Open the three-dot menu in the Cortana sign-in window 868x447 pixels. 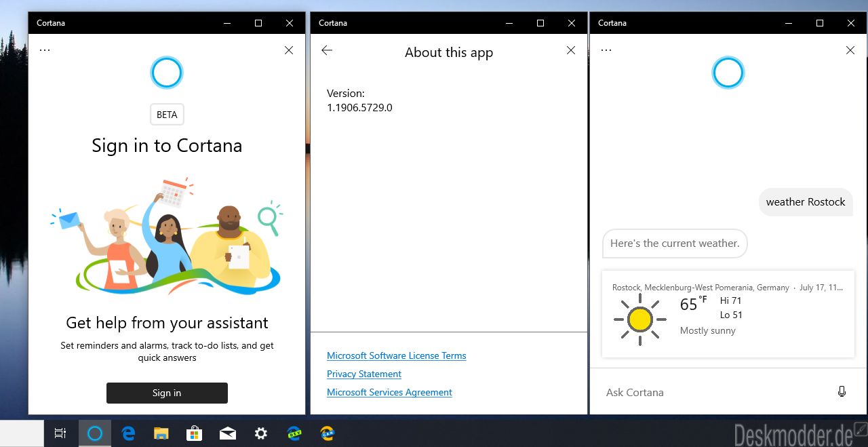click(45, 50)
